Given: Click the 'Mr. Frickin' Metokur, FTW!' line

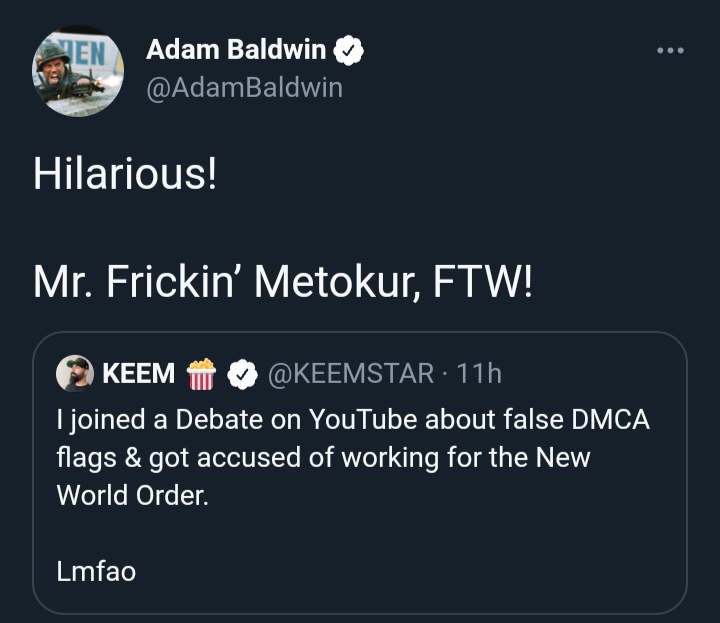Looking at the screenshot, I should coord(283,282).
